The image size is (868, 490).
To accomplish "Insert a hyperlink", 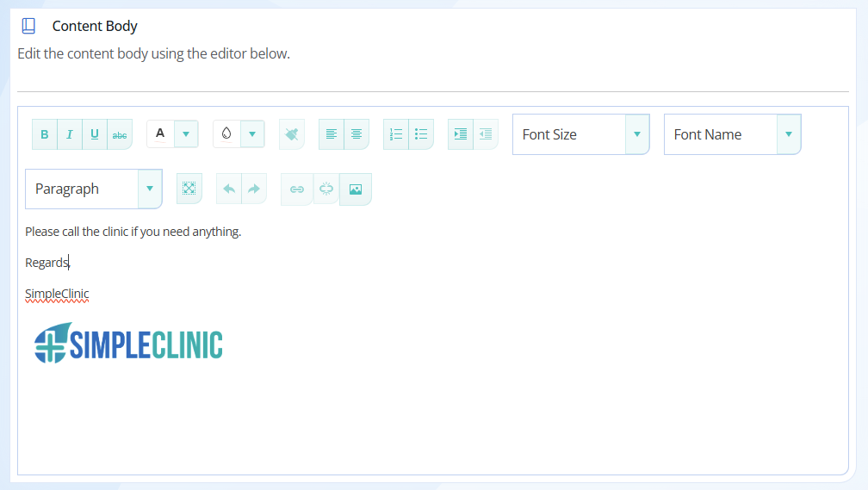I will coord(297,189).
